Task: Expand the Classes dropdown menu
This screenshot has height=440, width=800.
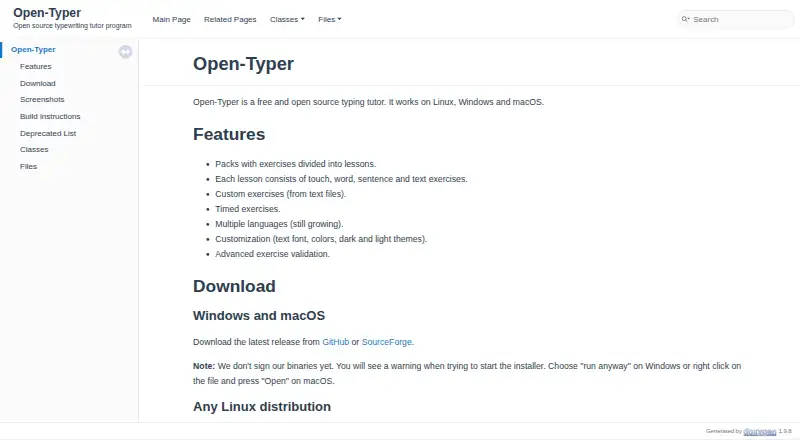Action: (287, 19)
